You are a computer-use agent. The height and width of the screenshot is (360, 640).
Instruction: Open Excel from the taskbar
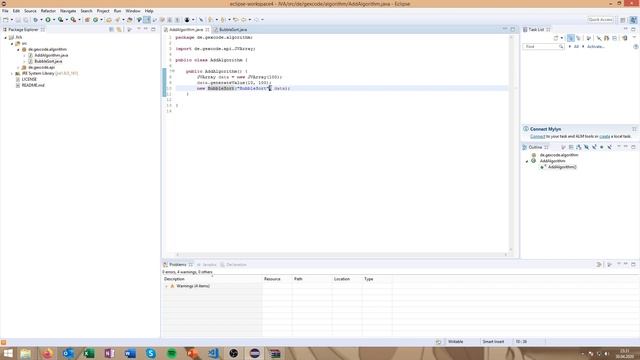tap(89, 353)
